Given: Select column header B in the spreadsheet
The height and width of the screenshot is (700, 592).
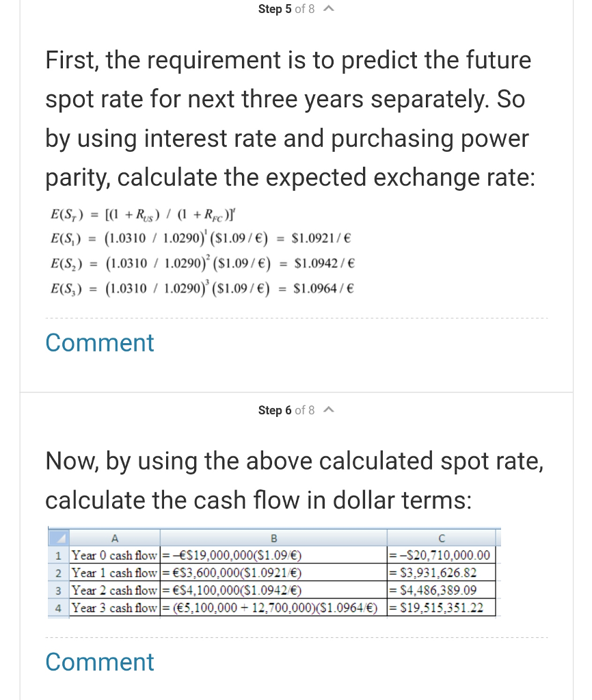Looking at the screenshot, I should point(273,537).
